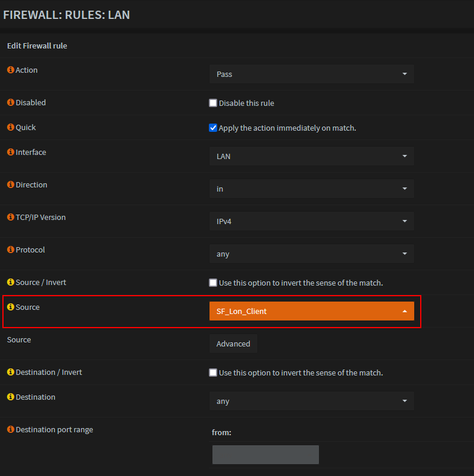The image size is (474, 476).
Task: Show help for the Quick option
Action: 10,128
